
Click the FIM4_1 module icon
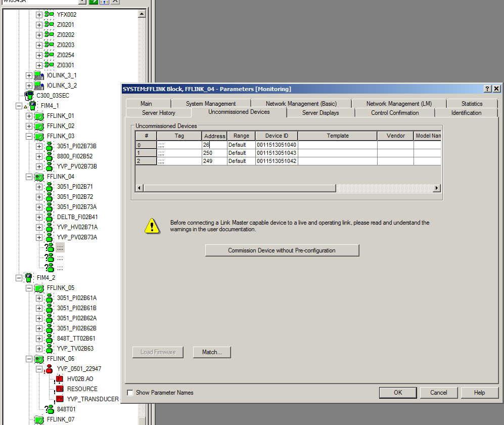tap(32, 106)
